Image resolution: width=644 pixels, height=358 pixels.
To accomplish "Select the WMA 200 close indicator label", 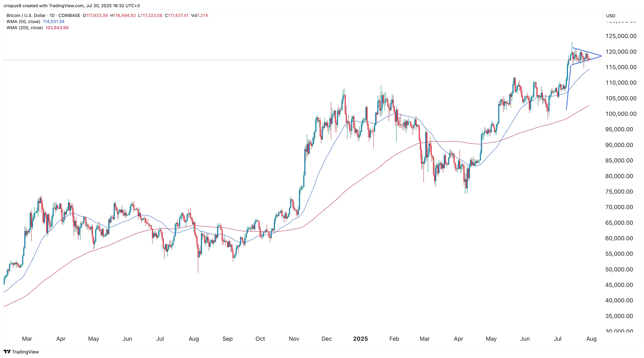I will [x=25, y=28].
